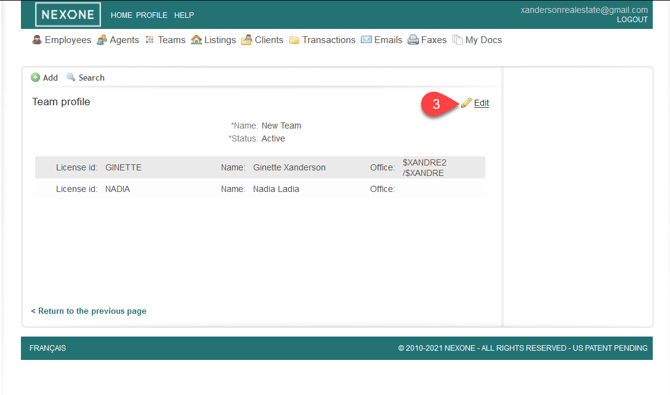
Task: Go to the Agents section
Action: click(x=124, y=40)
